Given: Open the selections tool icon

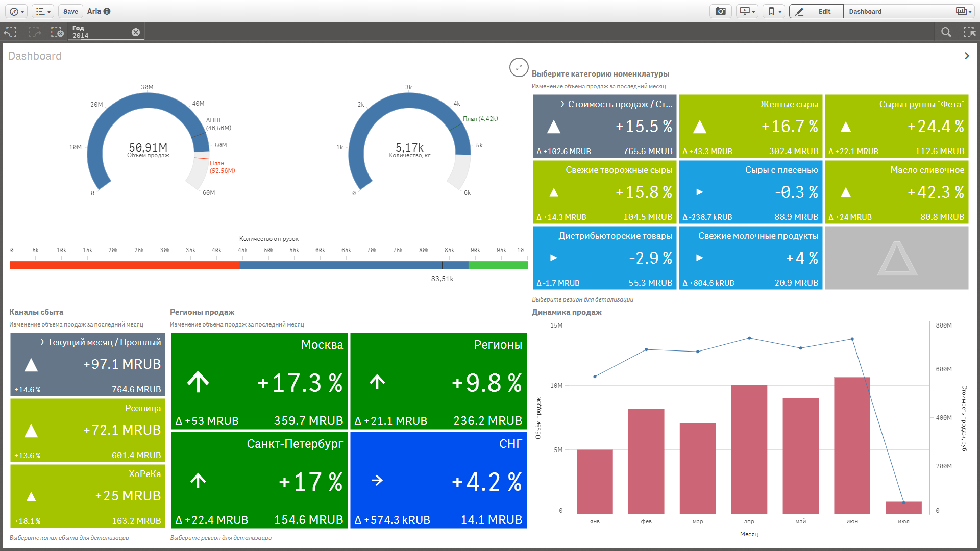Looking at the screenshot, I should click(969, 32).
